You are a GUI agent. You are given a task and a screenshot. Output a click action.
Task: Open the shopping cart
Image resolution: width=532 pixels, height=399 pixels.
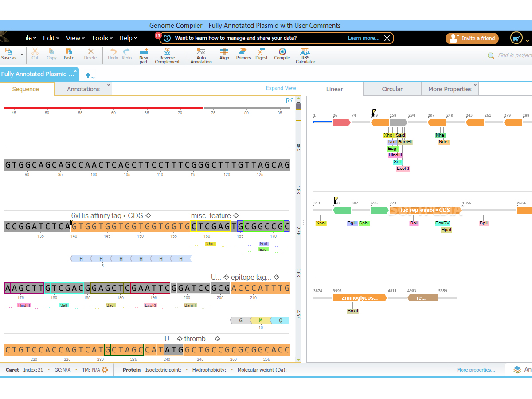click(516, 39)
